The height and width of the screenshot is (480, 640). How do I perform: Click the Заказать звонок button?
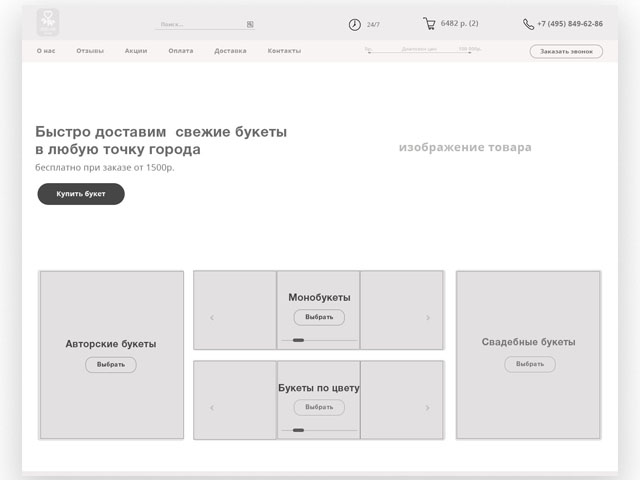[x=566, y=51]
